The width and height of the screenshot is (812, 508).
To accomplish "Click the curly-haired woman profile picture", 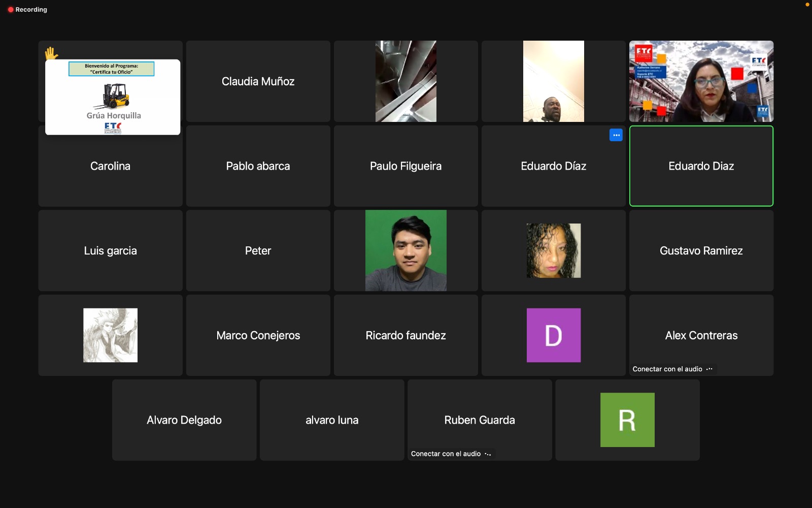I will click(553, 251).
